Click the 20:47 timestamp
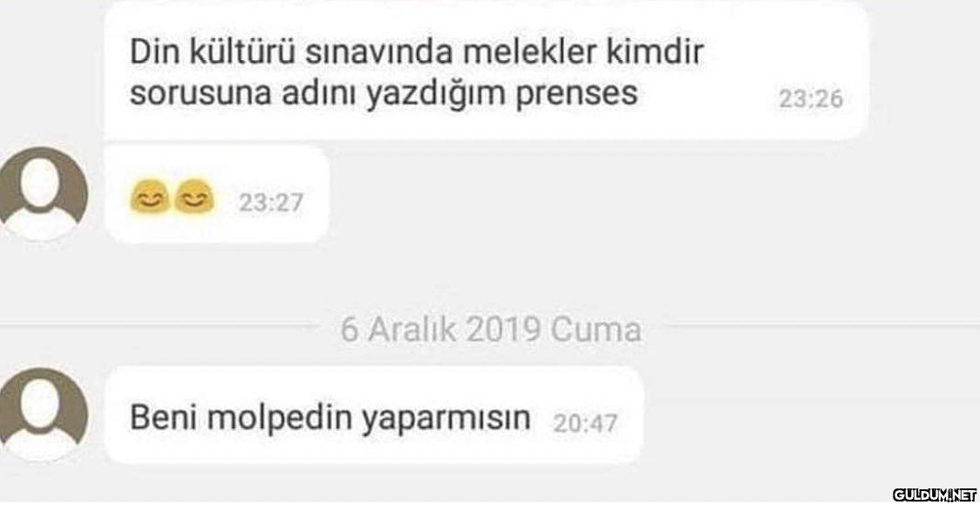This screenshot has width=980, height=505. [x=585, y=425]
